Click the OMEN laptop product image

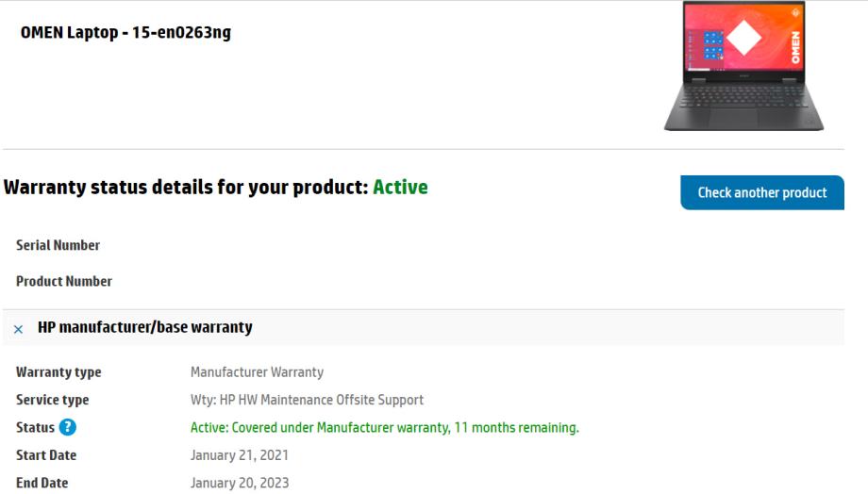(743, 66)
